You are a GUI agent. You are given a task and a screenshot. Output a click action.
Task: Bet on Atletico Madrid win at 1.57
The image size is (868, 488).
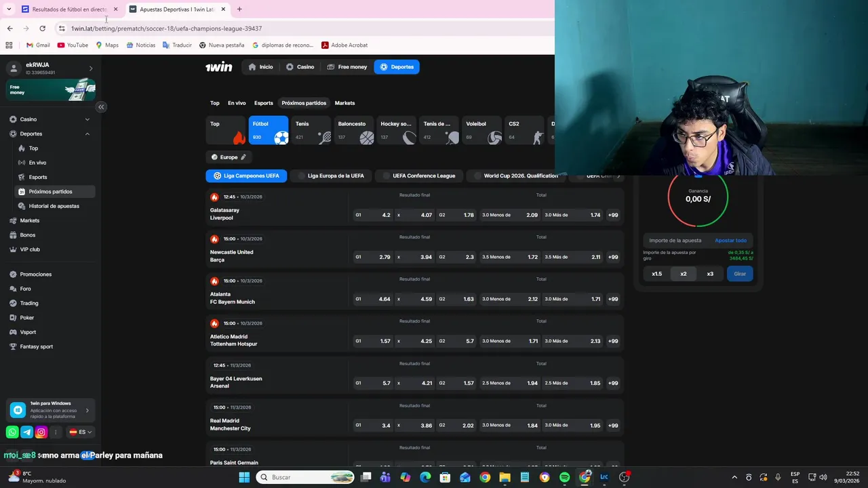point(374,341)
